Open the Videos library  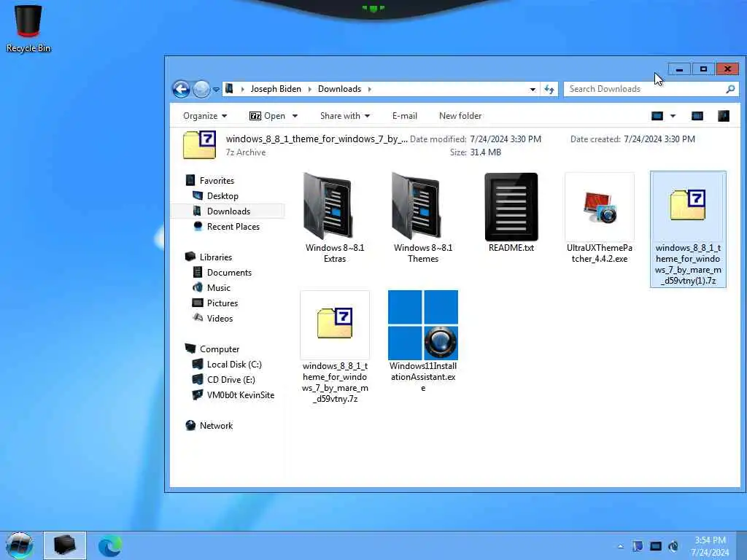220,318
